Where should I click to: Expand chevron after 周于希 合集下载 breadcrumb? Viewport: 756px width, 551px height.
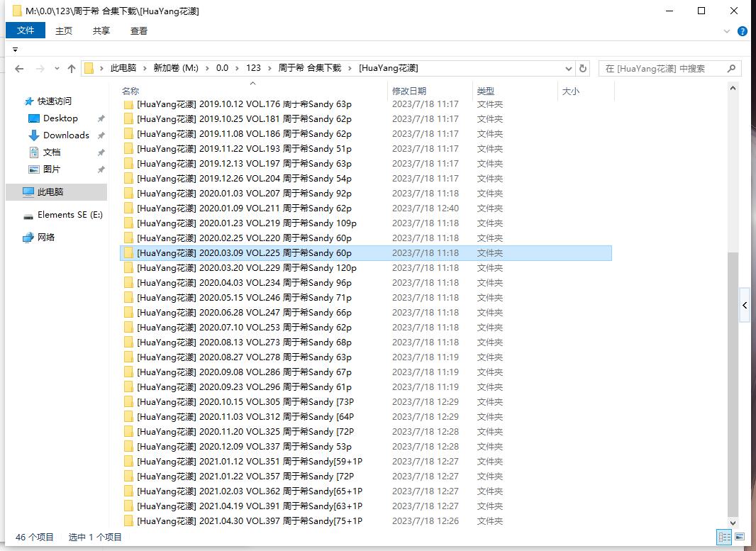coord(350,69)
